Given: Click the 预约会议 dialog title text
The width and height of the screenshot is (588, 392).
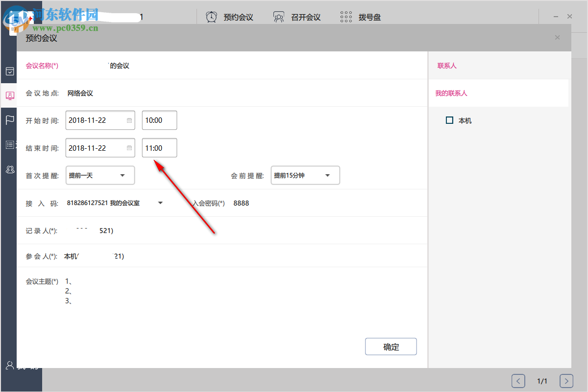Looking at the screenshot, I should [x=41, y=38].
